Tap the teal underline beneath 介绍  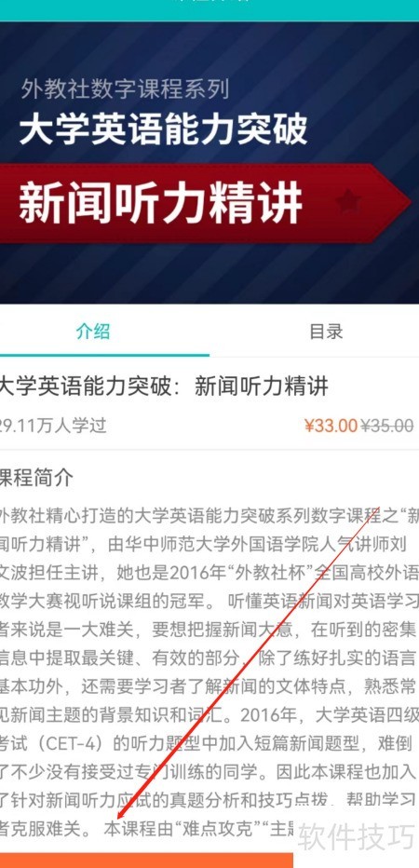pyautogui.click(x=104, y=355)
